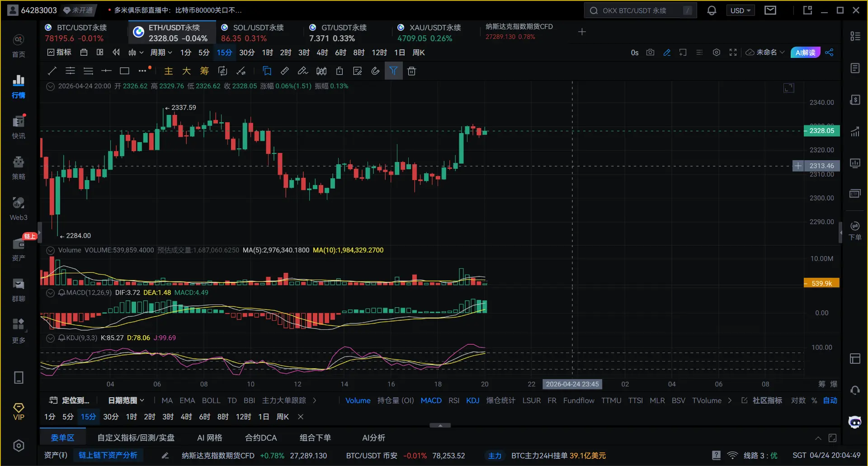Screen dimensions: 868x466
Task: Expand more sub indicators arrow after TVolume
Action: [730, 400]
